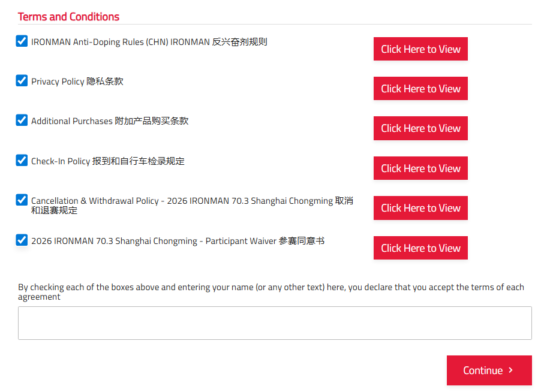Uncheck the IRONMAN Anti-Doping Rules checkbox

pos(22,41)
